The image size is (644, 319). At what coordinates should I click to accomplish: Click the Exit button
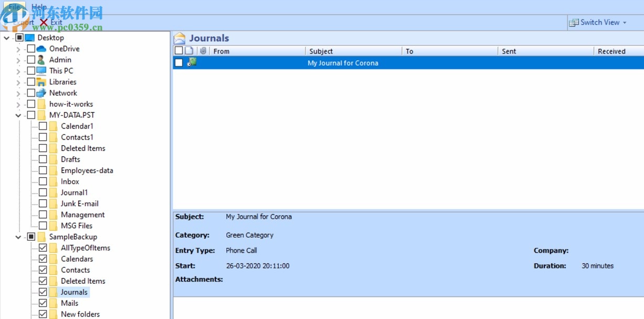pyautogui.click(x=55, y=23)
